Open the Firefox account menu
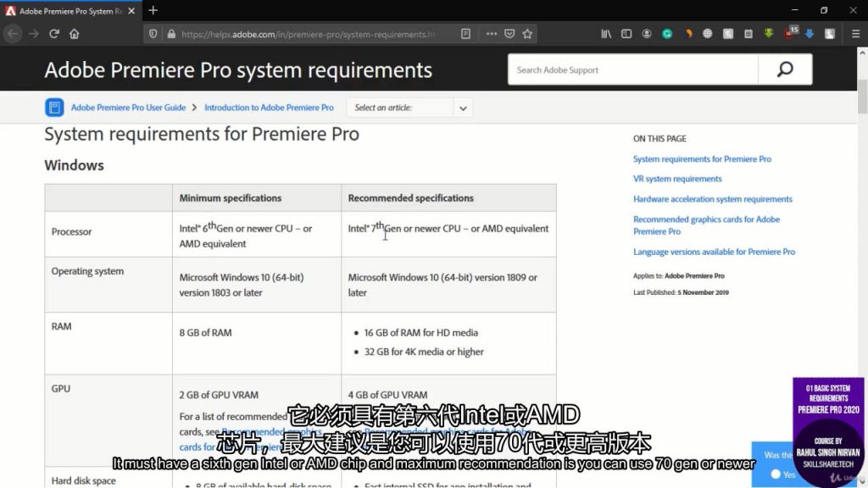This screenshot has width=868, height=488. (x=647, y=34)
